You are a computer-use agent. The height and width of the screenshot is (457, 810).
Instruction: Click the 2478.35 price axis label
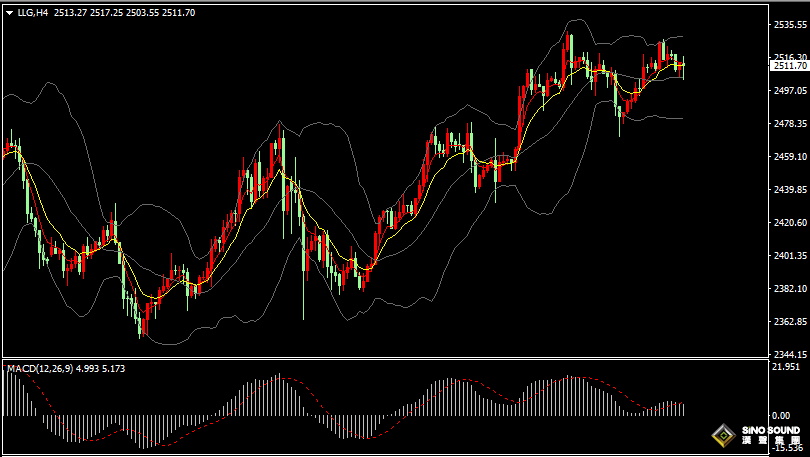(x=788, y=124)
